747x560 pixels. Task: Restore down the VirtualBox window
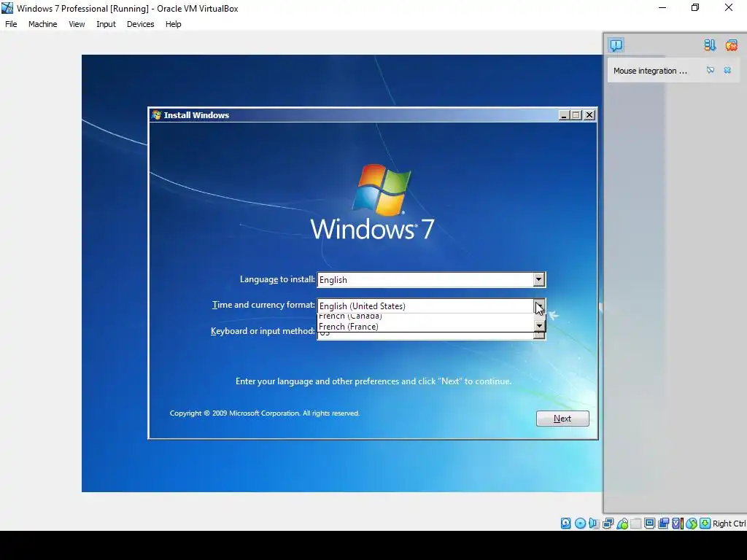(695, 7)
